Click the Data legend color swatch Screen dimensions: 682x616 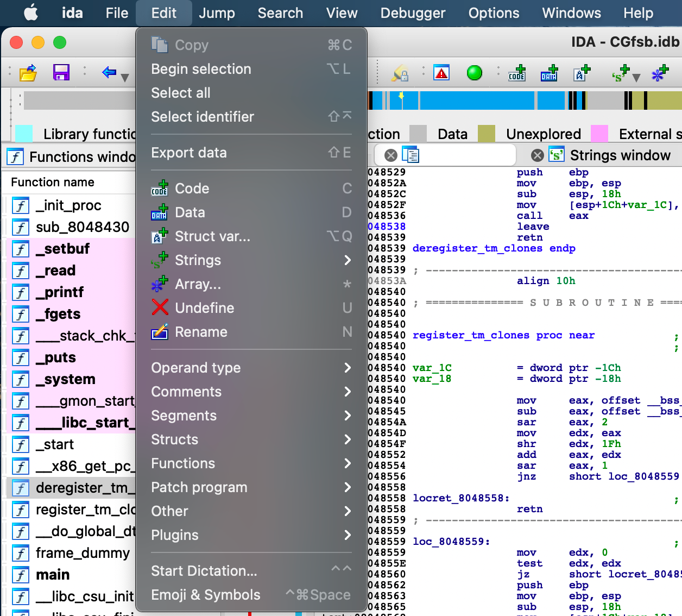(x=418, y=133)
